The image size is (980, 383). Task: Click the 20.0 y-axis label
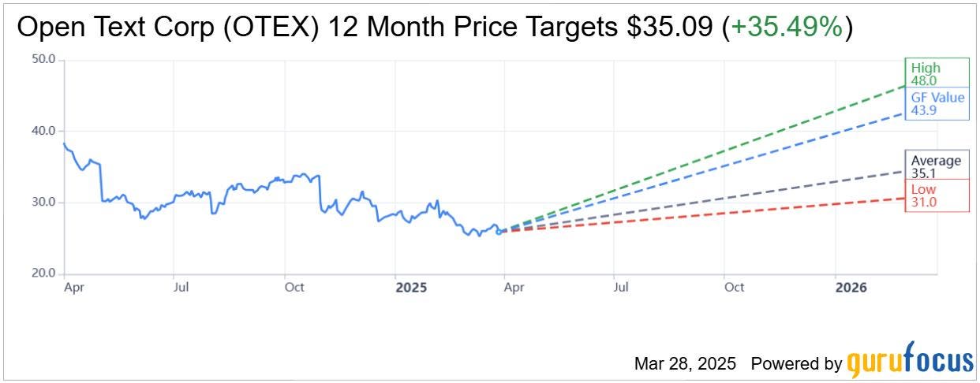(42, 274)
